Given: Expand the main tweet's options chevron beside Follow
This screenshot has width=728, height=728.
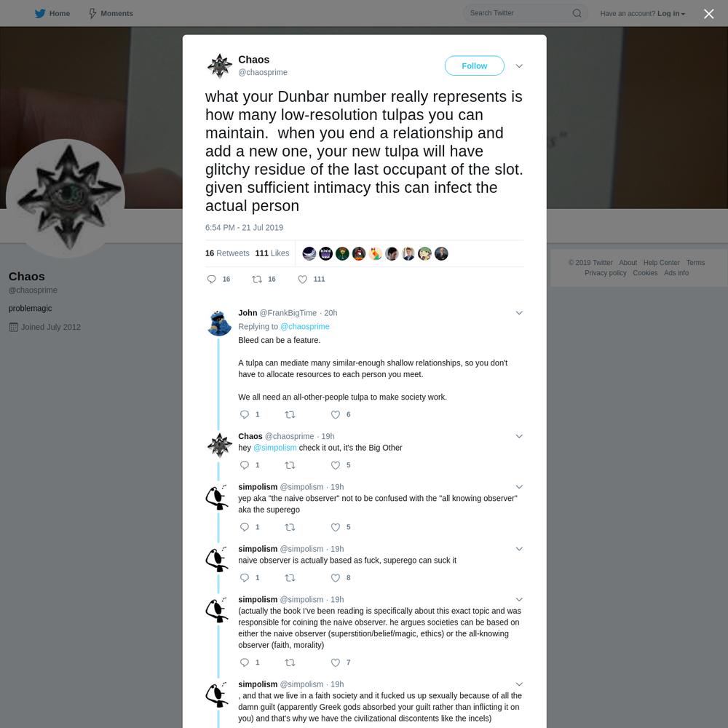Looking at the screenshot, I should click(519, 66).
